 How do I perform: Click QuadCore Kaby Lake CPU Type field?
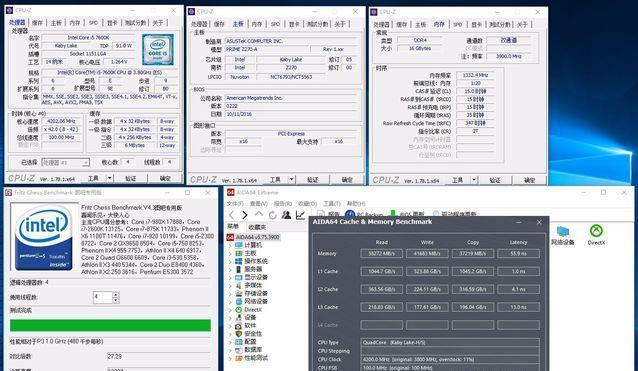(450, 342)
